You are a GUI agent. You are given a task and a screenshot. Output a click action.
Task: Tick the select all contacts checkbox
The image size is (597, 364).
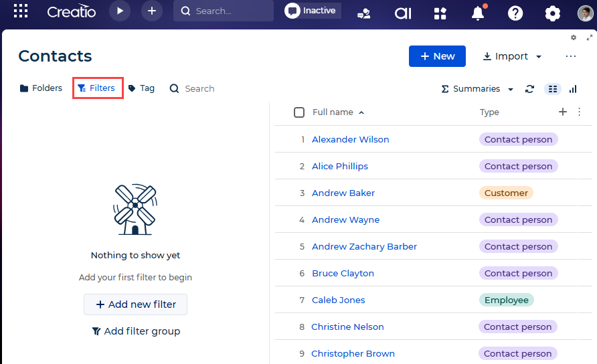(x=299, y=112)
